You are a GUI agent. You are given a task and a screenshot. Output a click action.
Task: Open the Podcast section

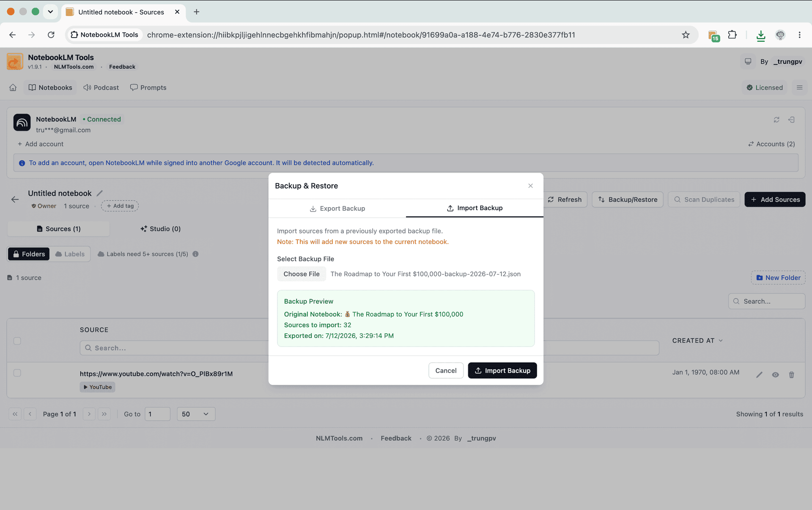pos(101,88)
